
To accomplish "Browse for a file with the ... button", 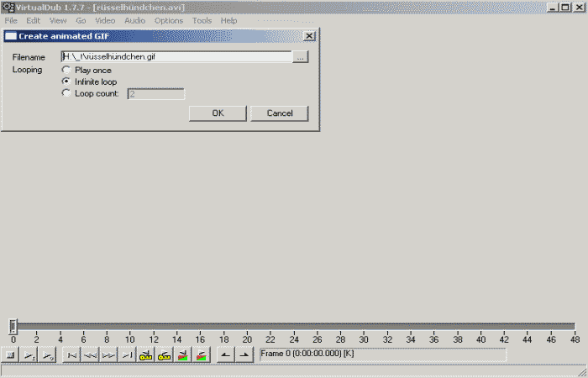I will [x=301, y=57].
